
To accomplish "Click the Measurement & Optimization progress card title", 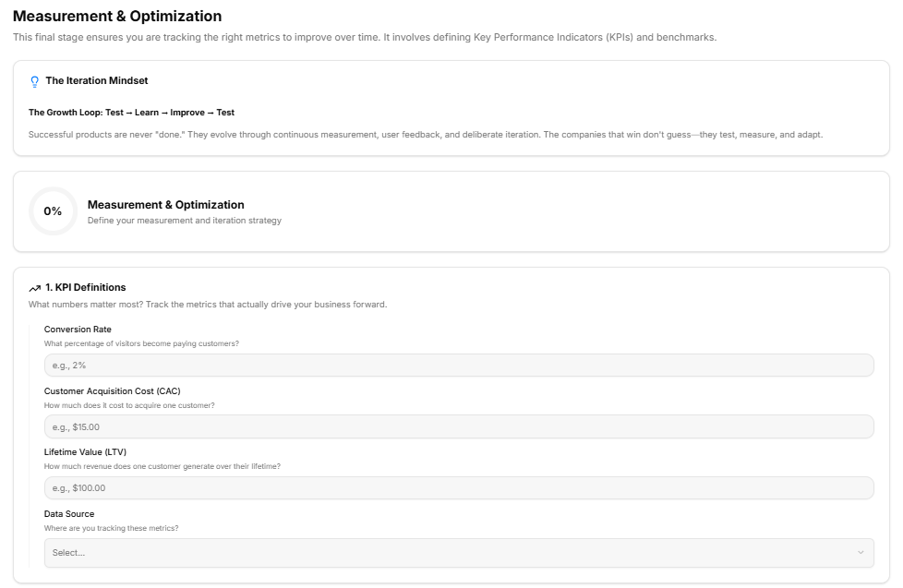I will [166, 204].
